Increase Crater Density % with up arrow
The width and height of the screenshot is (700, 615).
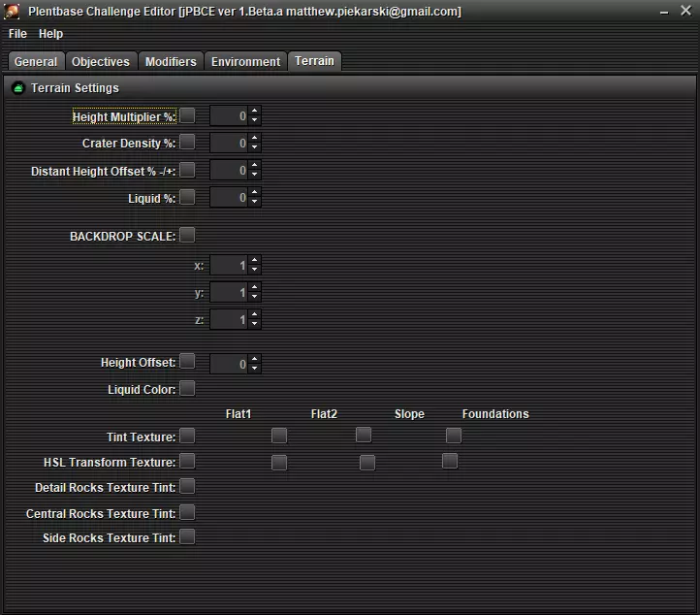254,139
